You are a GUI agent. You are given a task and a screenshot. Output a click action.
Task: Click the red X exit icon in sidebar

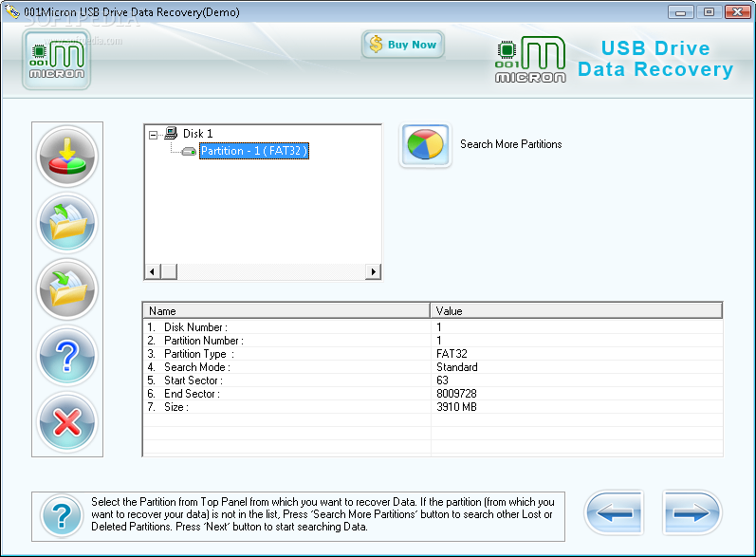coord(67,422)
